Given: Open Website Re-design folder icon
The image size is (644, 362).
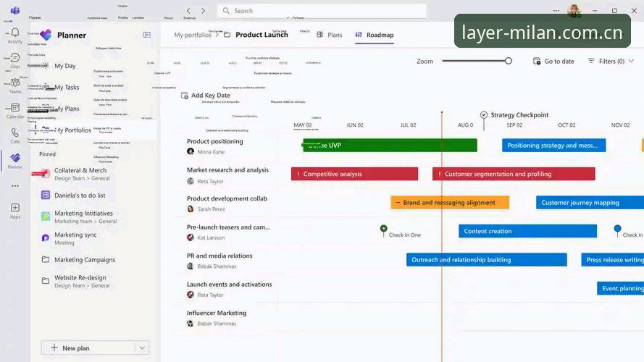Looking at the screenshot, I should pos(46,281).
